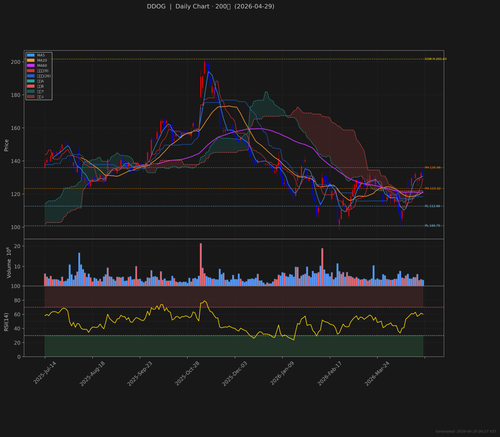Click the 'Volume' y-axis label
Image resolution: width=500 pixels, height=437 pixels.
pyautogui.click(x=9, y=263)
